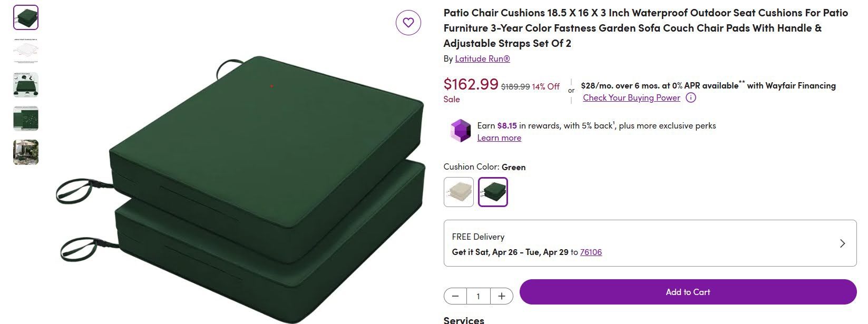Change delivery ZIP code 76106
The image size is (868, 324).
(x=591, y=252)
